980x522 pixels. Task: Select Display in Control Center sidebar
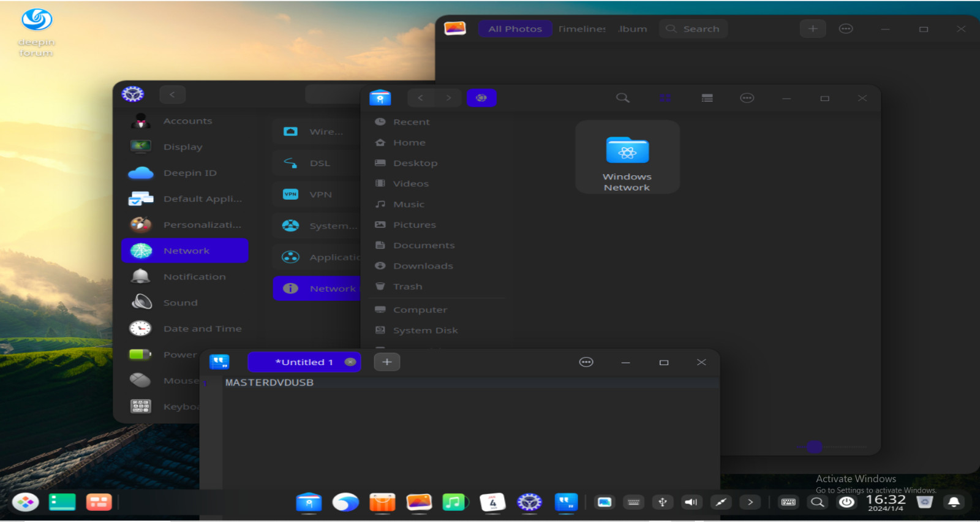[x=185, y=147]
